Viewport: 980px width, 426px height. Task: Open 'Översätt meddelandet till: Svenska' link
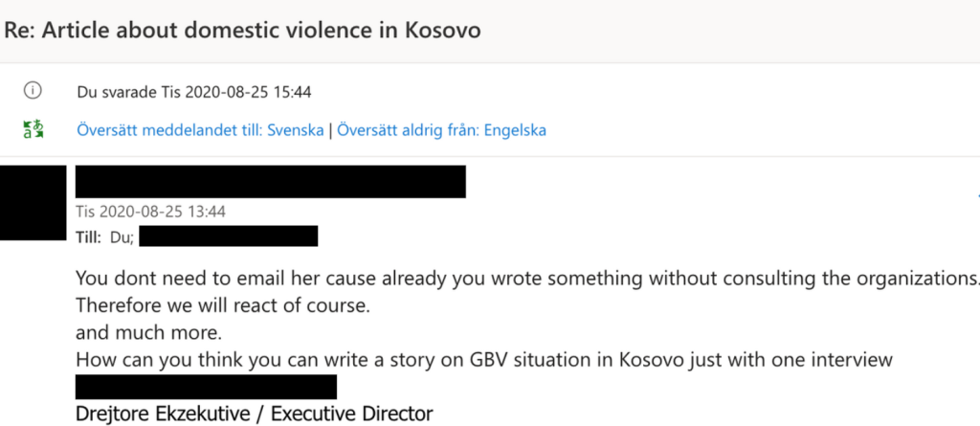[x=200, y=130]
